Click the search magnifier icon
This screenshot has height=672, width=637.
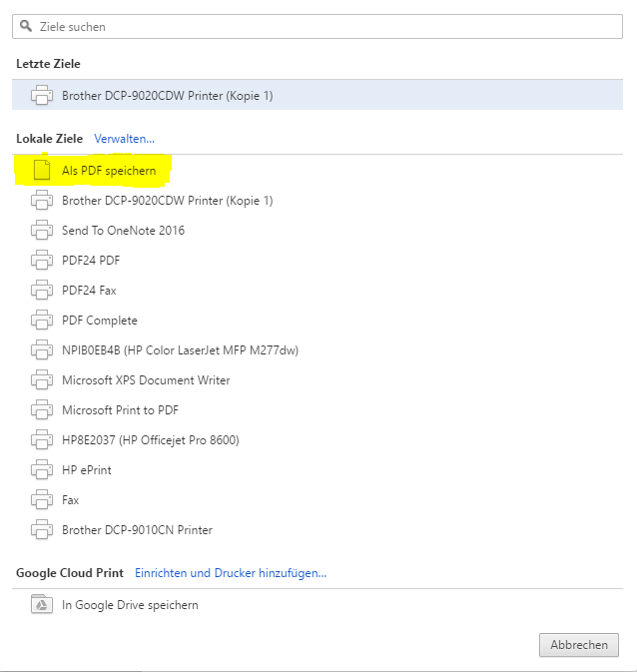point(26,27)
